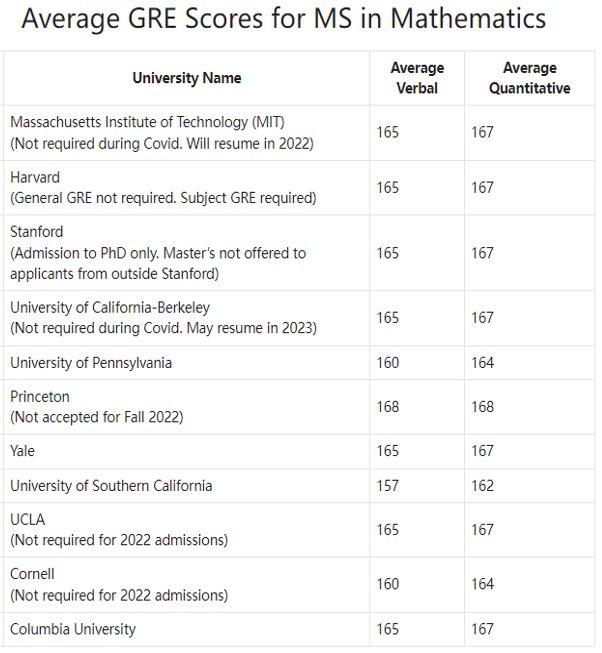Click the UCLA university name
Viewport: 602px width, 653px height.
point(28,520)
